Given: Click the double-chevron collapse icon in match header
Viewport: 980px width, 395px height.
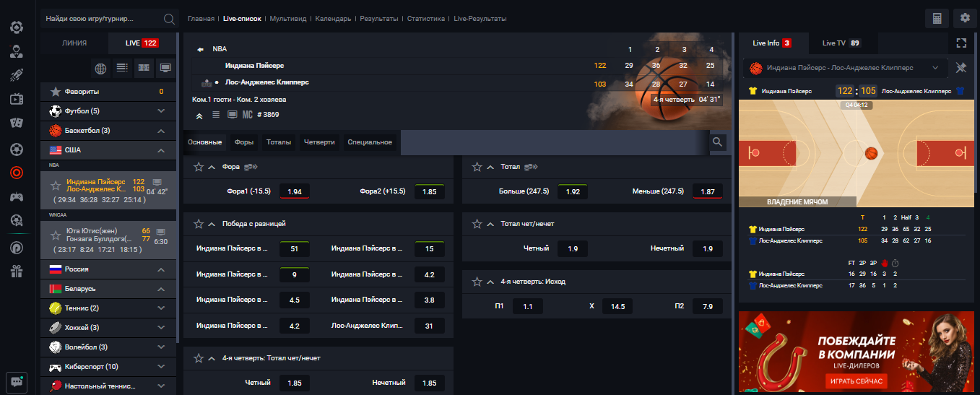Looking at the screenshot, I should tap(200, 115).
